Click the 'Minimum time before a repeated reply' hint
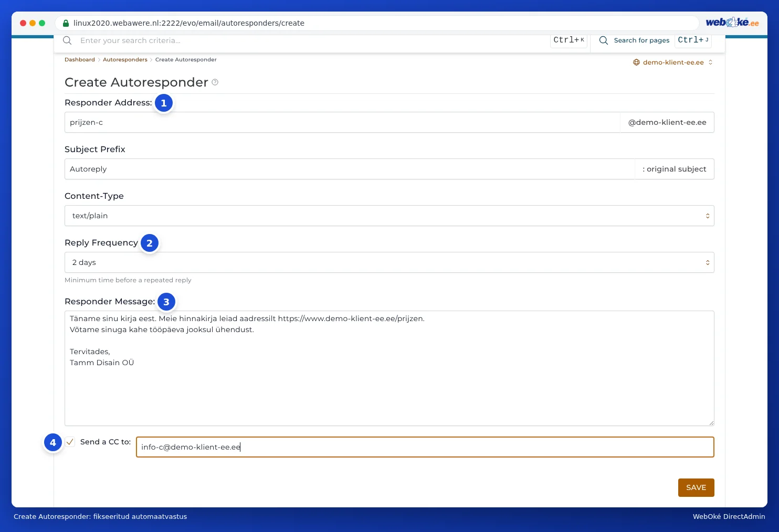 coord(128,280)
